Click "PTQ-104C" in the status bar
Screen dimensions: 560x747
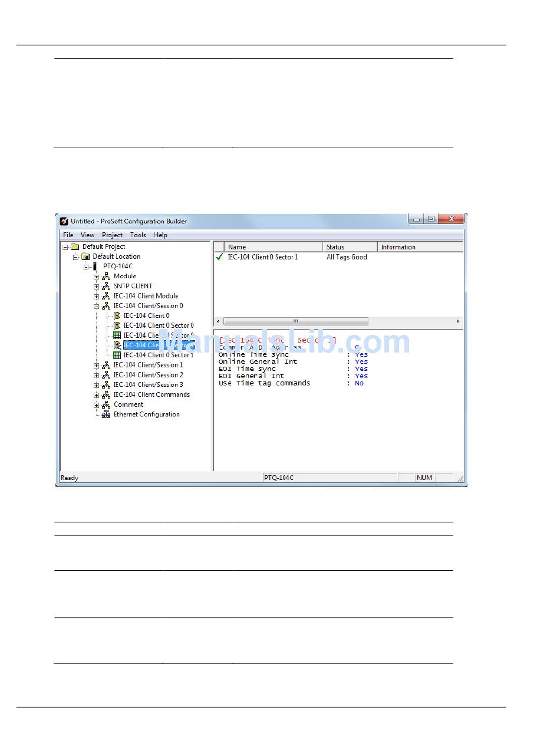point(279,478)
